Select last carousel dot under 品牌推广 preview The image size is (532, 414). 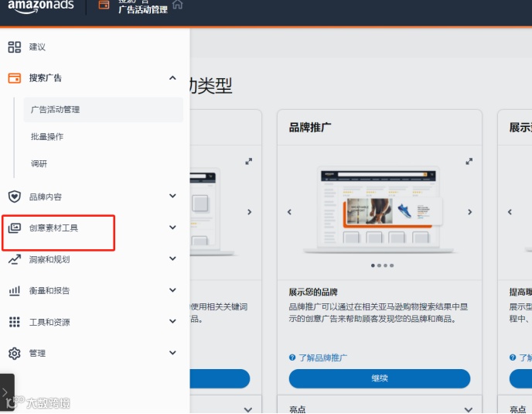392,265
